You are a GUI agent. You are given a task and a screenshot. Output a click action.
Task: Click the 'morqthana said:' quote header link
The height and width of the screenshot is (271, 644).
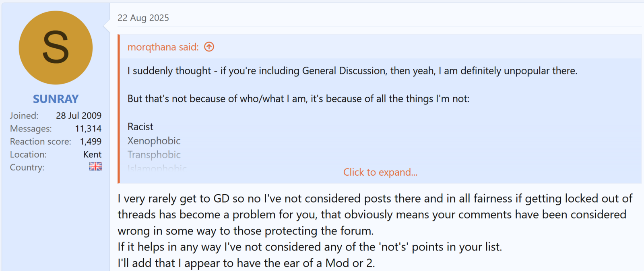pos(163,47)
